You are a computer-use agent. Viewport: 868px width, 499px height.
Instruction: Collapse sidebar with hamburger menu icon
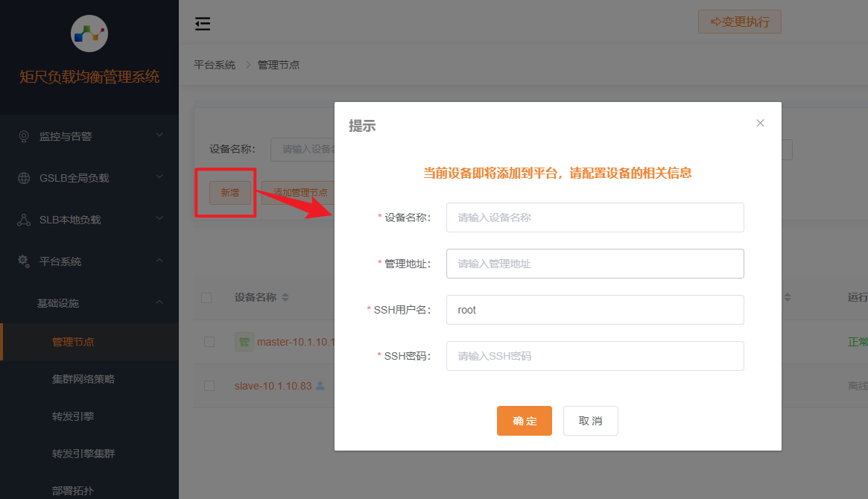[203, 24]
